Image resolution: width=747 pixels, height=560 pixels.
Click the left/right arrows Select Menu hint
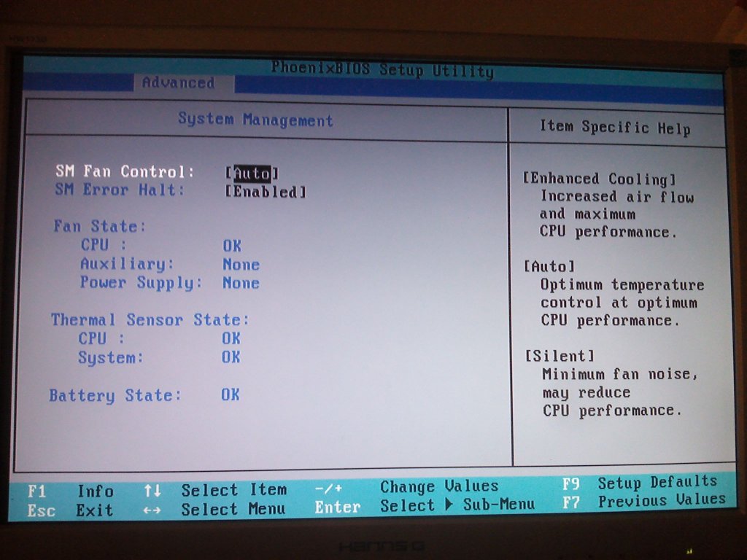tap(214, 510)
